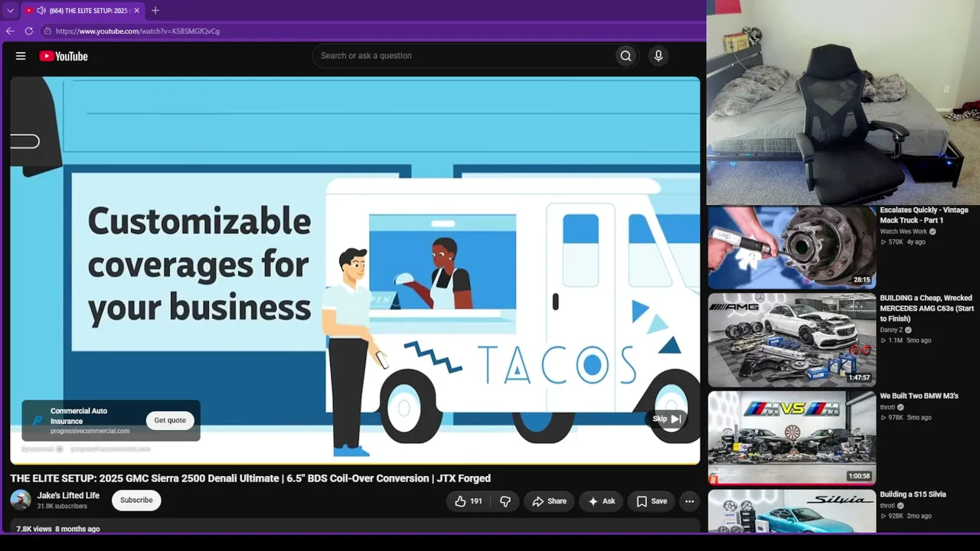Click the Search or ask a question field

click(x=463, y=56)
